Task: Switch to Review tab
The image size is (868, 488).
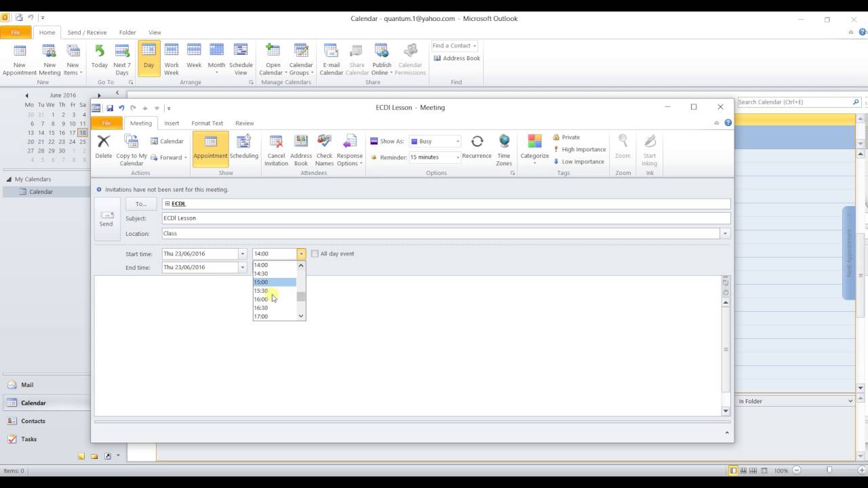Action: 244,123
